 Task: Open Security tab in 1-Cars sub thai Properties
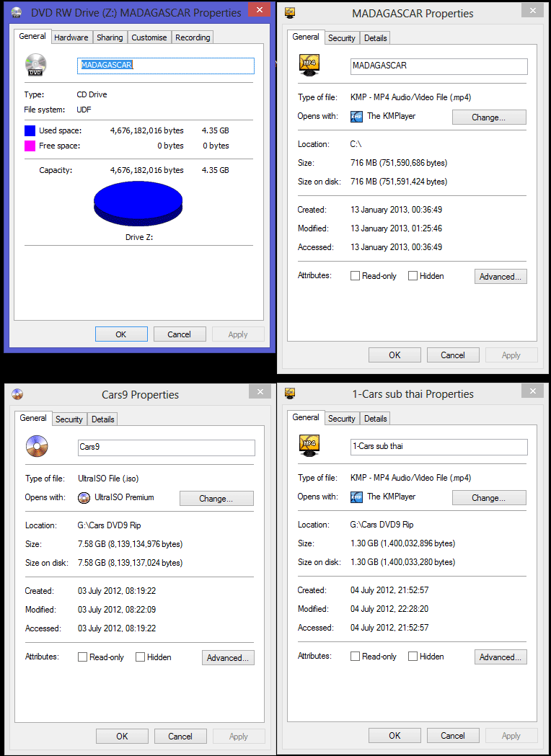pyautogui.click(x=342, y=419)
